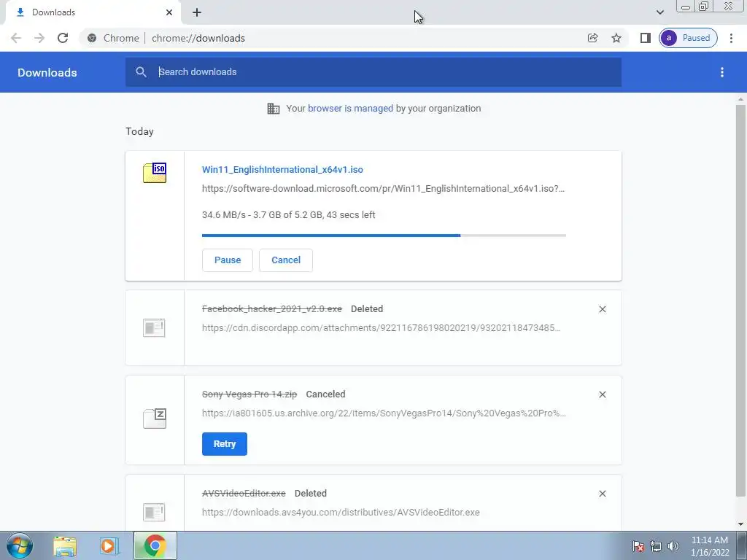
Task: Click the AVSVideoEditor exe file icon
Action: (x=155, y=513)
